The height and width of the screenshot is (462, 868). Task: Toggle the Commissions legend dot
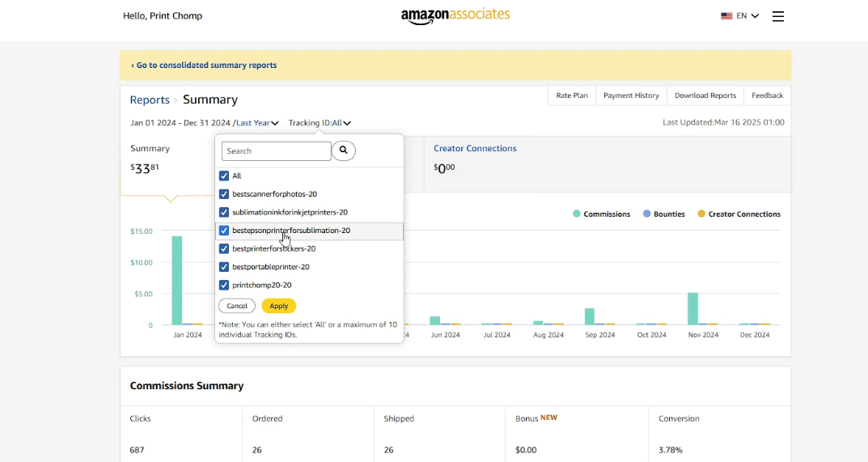(x=576, y=214)
